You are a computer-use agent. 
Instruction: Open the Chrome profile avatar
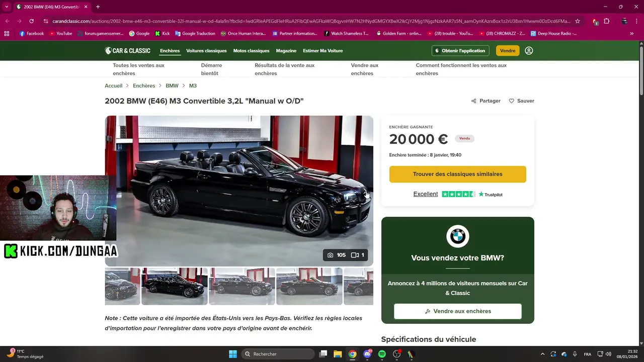624,21
